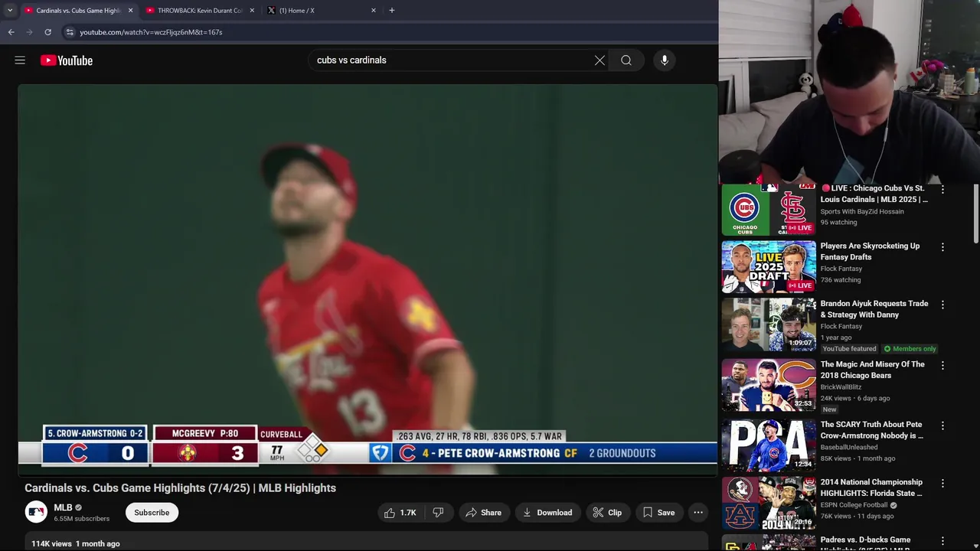Click the address bar URL
Viewport: 980px width, 551px height.
pyautogui.click(x=151, y=32)
